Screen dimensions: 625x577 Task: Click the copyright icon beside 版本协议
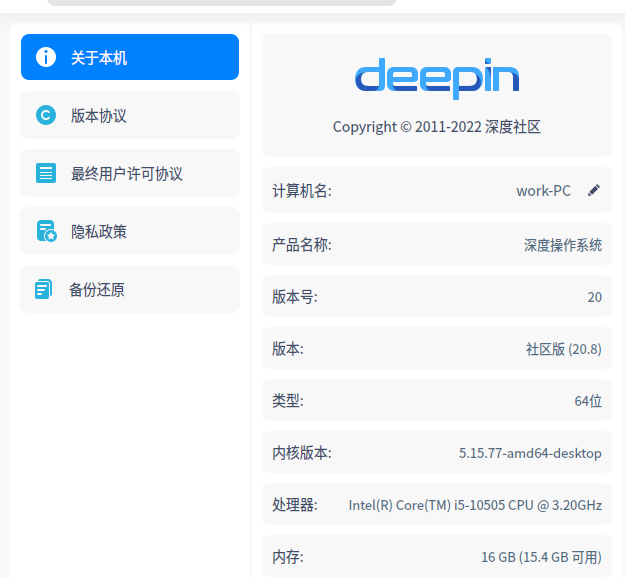pos(46,115)
